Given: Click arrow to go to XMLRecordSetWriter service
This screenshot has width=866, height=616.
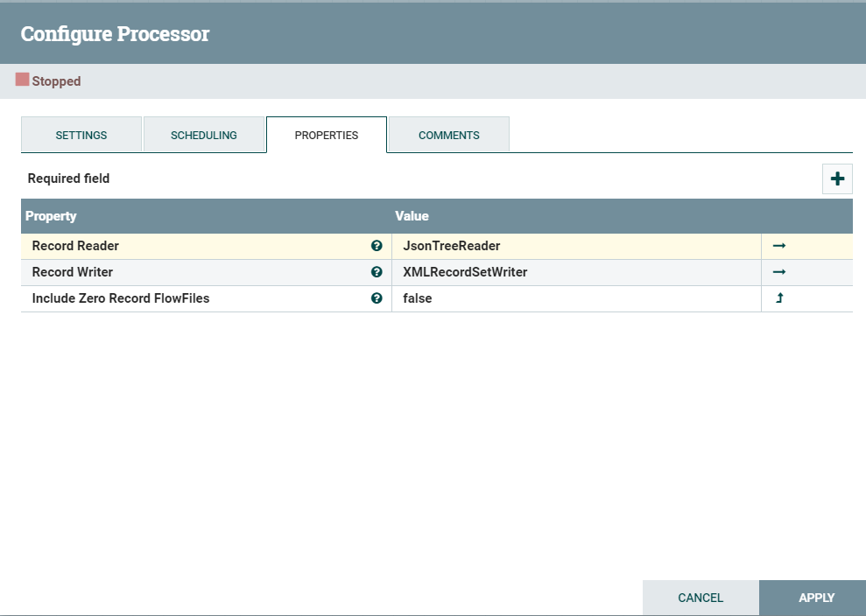Looking at the screenshot, I should [778, 272].
